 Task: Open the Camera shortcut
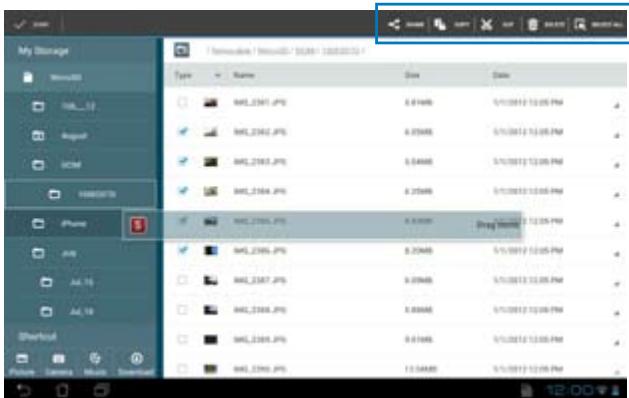59,364
